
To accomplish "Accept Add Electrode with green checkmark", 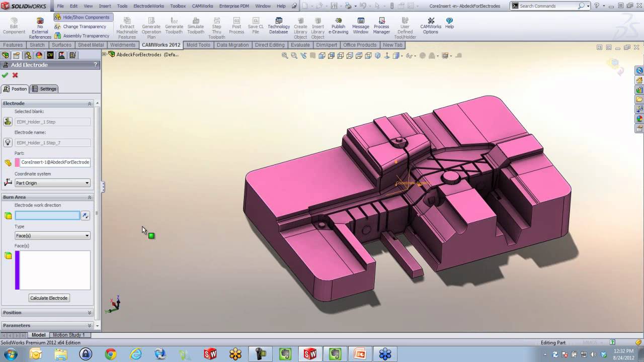I will point(5,75).
